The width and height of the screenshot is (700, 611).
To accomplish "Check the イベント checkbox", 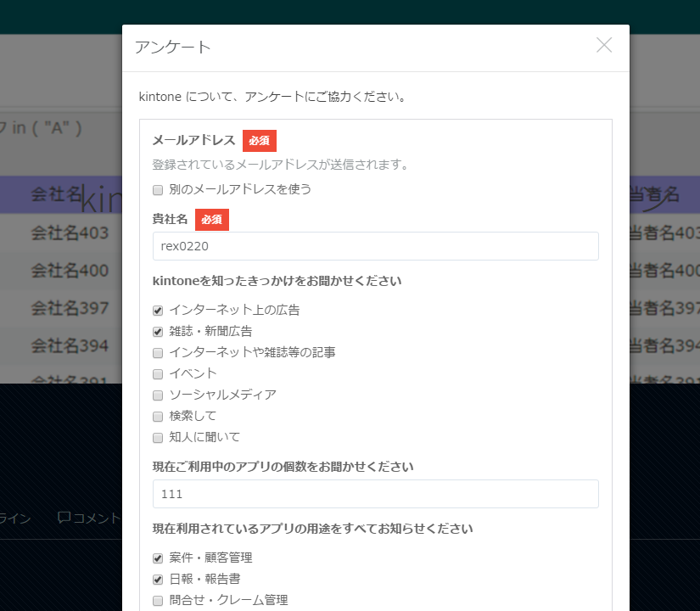I will point(158,374).
